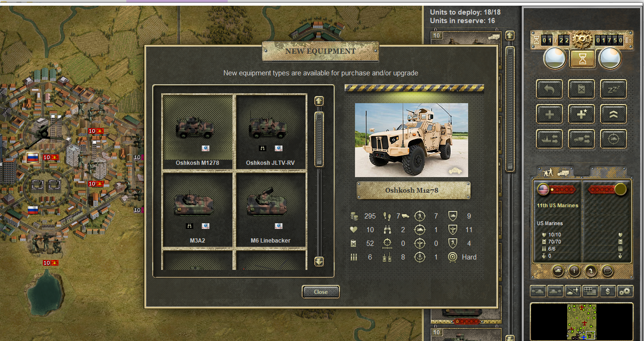
Task: Close the New Equipment dialog
Action: tap(321, 292)
